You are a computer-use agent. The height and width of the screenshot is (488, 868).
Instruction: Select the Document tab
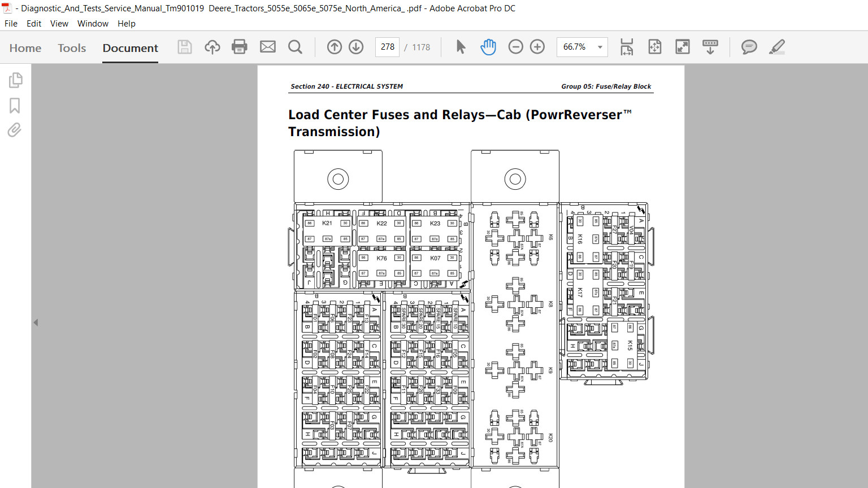pos(131,48)
